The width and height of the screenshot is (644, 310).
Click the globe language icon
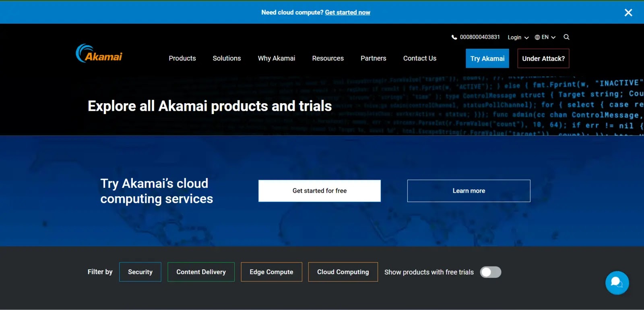tap(537, 37)
